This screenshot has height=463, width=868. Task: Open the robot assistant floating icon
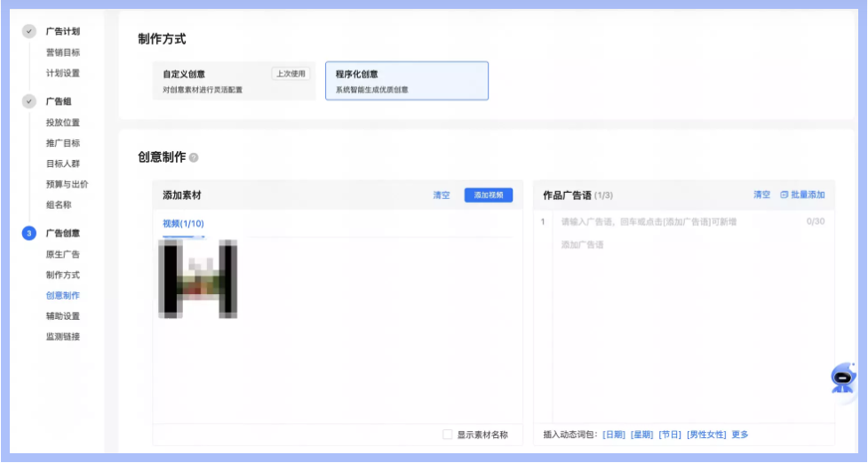tap(842, 379)
